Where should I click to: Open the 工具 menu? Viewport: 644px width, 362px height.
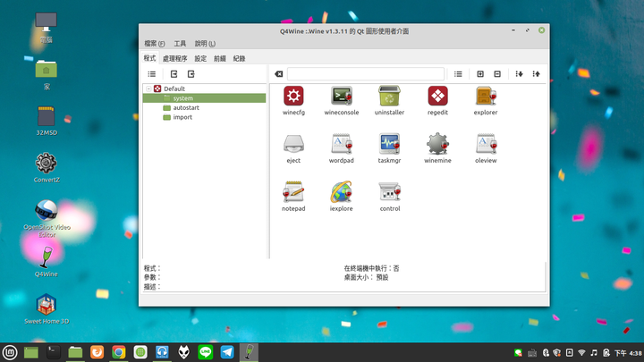(180, 44)
